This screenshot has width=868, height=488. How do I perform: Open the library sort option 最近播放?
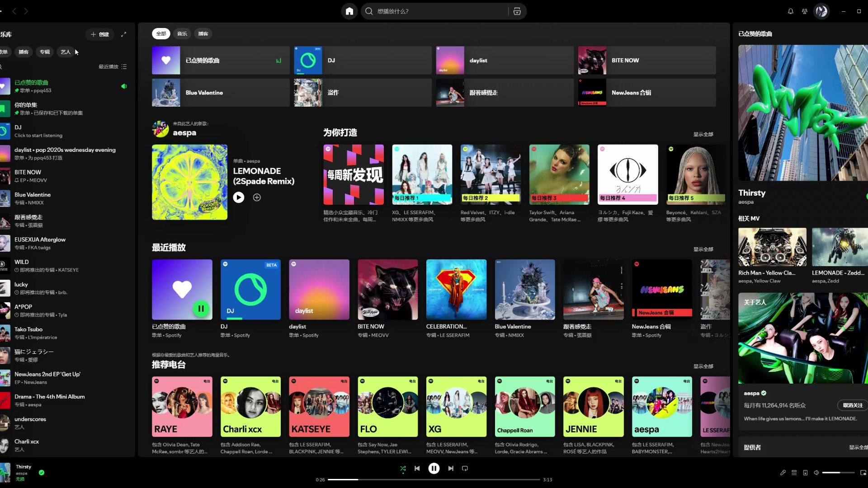tap(108, 67)
